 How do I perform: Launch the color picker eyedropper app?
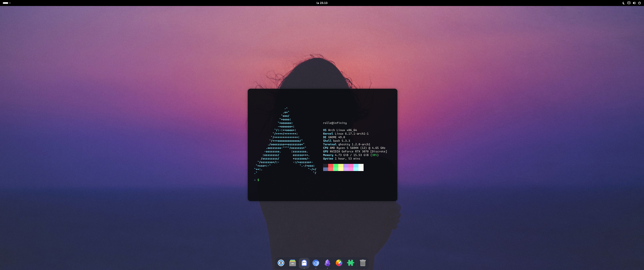click(x=339, y=263)
